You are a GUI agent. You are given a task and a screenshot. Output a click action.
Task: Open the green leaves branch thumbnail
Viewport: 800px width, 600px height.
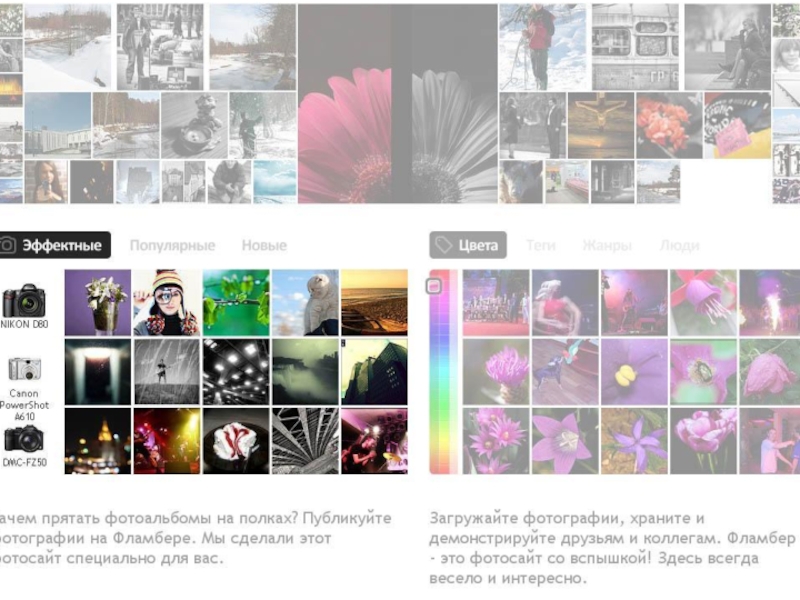(x=236, y=303)
